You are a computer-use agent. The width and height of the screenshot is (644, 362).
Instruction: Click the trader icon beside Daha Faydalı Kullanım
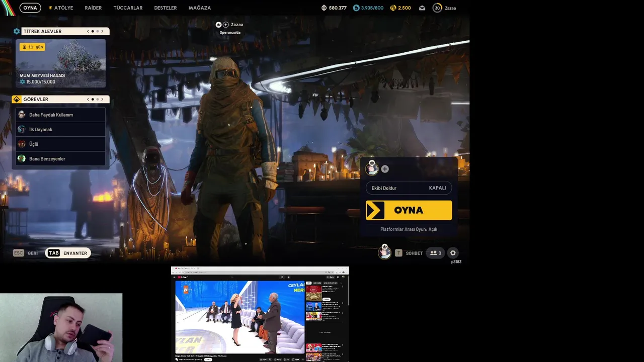(22, 115)
